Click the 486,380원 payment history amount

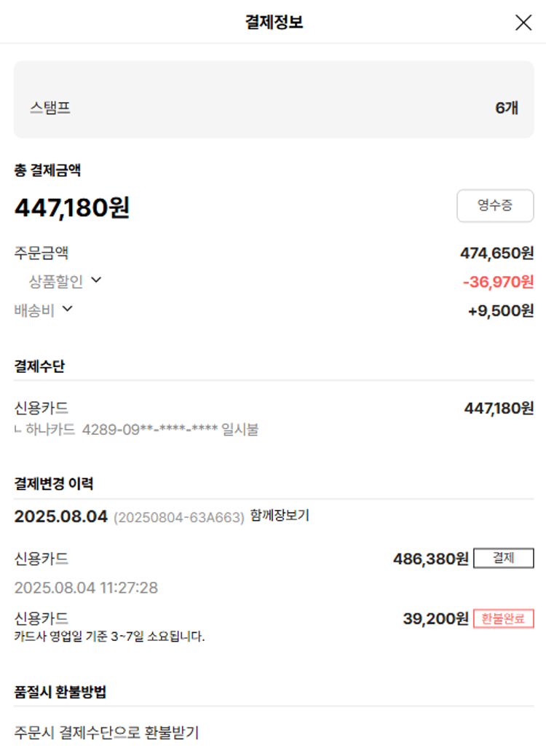point(430,559)
